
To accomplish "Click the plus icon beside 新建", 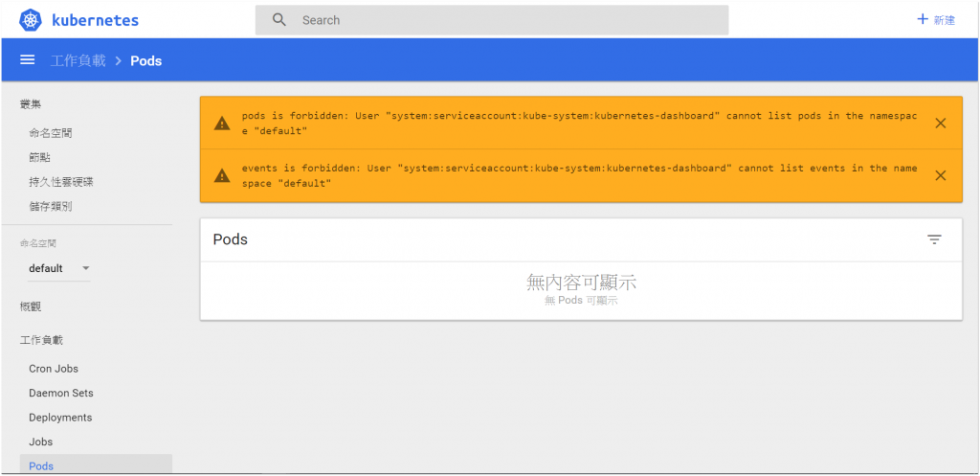I will pos(922,19).
